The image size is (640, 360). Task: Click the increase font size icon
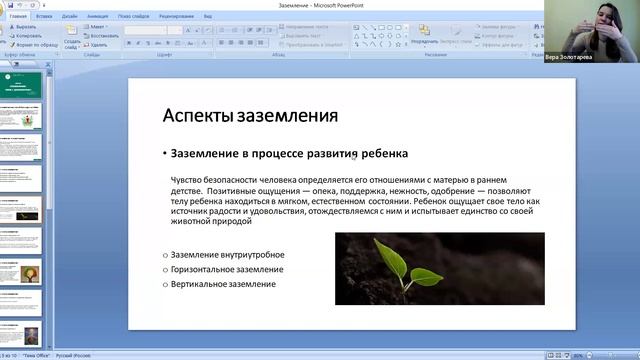188,31
